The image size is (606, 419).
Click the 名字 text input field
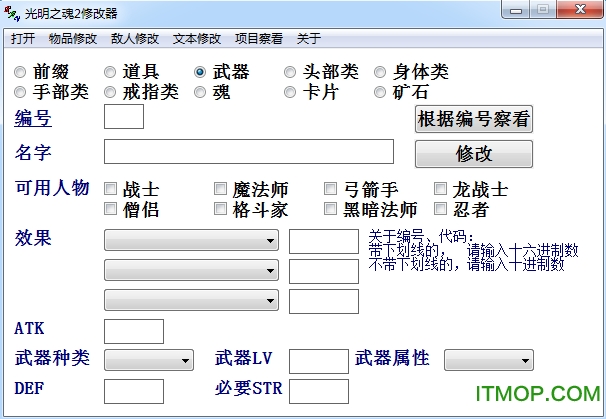coord(249,152)
